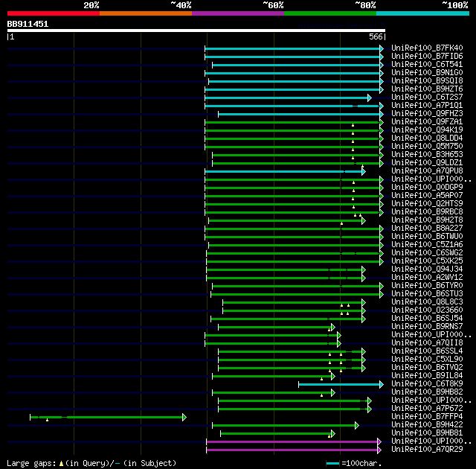This screenshot has height=469, width=476.
Task: Select the UniRef100_O23660 label
Action: click(427, 310)
